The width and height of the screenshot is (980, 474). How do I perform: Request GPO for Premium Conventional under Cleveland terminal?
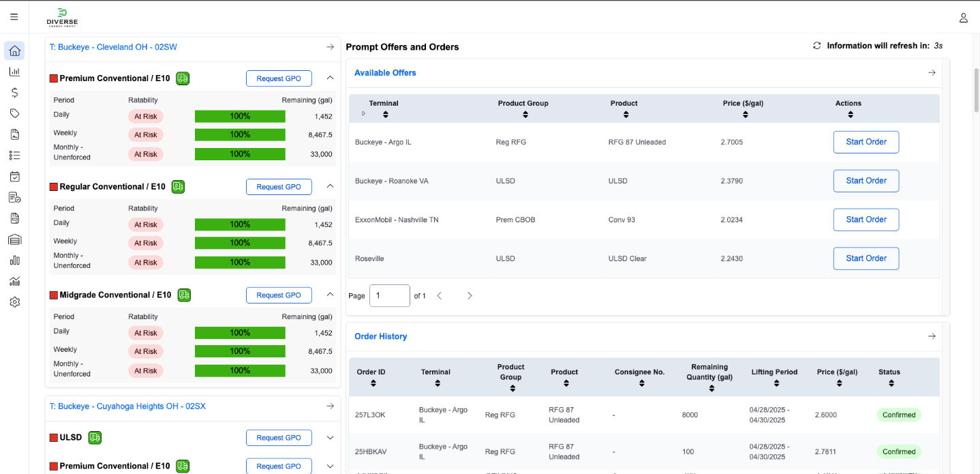coord(279,78)
